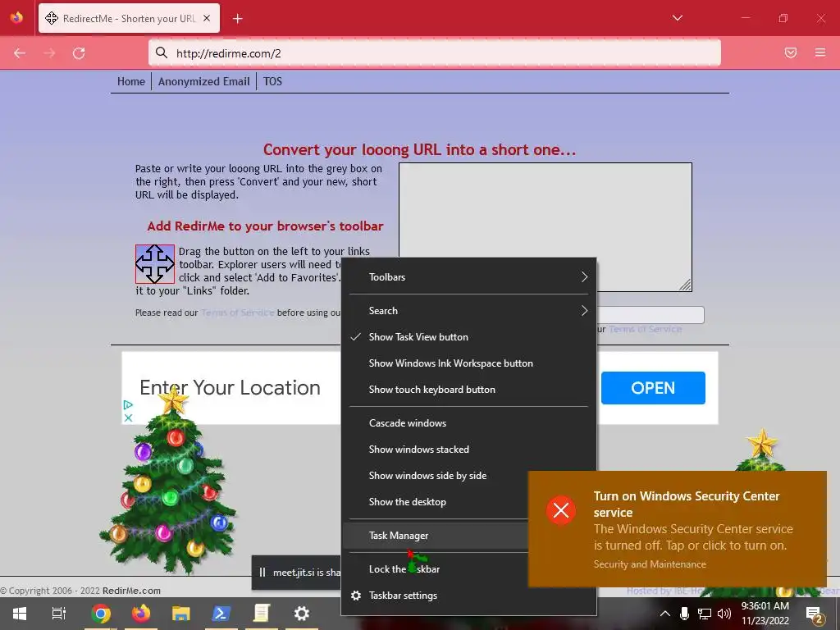Open the Anonymized Email link
Screen dimensions: 840x630
(x=204, y=81)
